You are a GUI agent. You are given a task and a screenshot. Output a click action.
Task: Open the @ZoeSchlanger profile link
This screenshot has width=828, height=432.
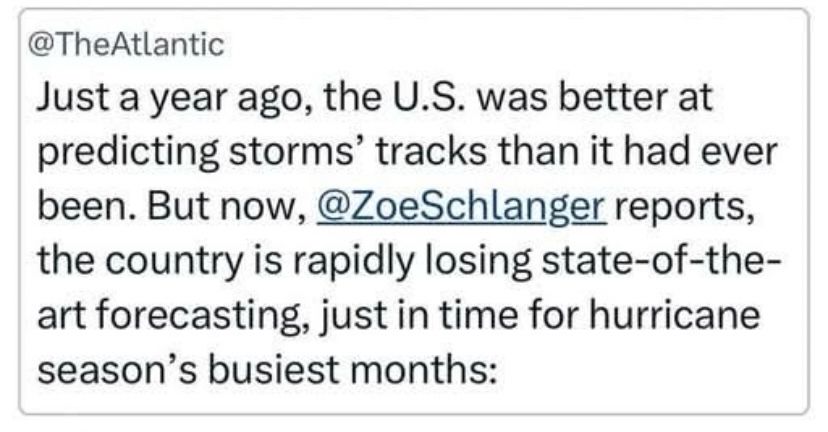461,207
